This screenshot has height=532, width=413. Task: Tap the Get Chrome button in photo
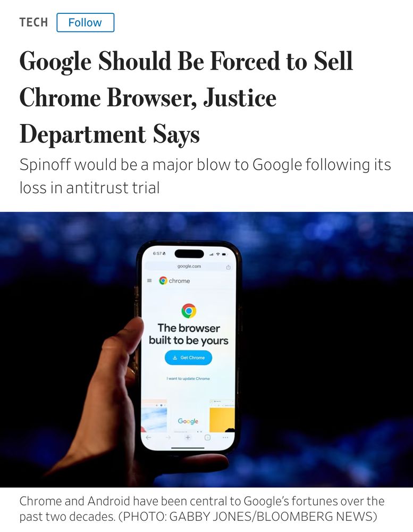click(189, 358)
